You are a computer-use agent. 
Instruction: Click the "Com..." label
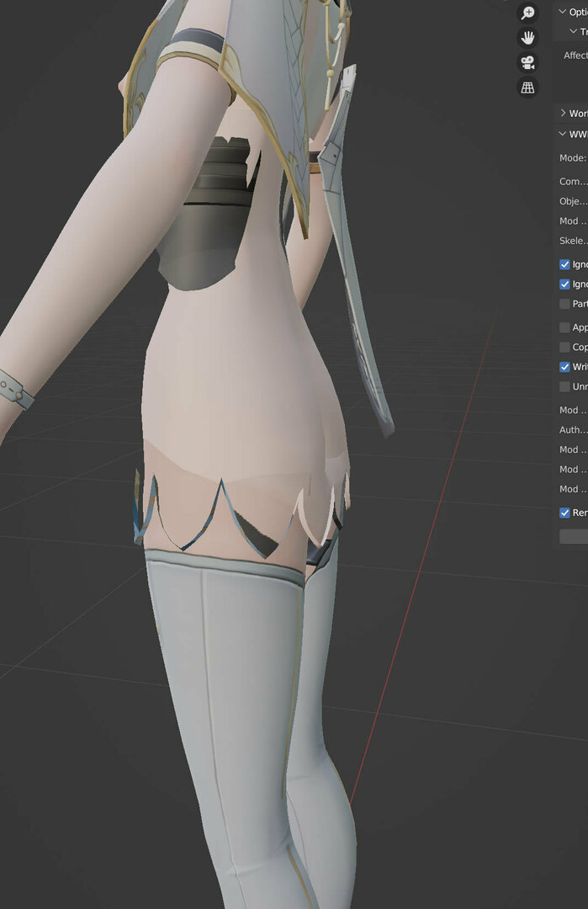pyautogui.click(x=574, y=182)
